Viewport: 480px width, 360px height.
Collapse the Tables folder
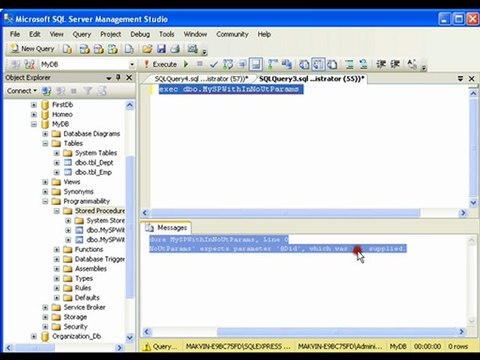point(45,144)
